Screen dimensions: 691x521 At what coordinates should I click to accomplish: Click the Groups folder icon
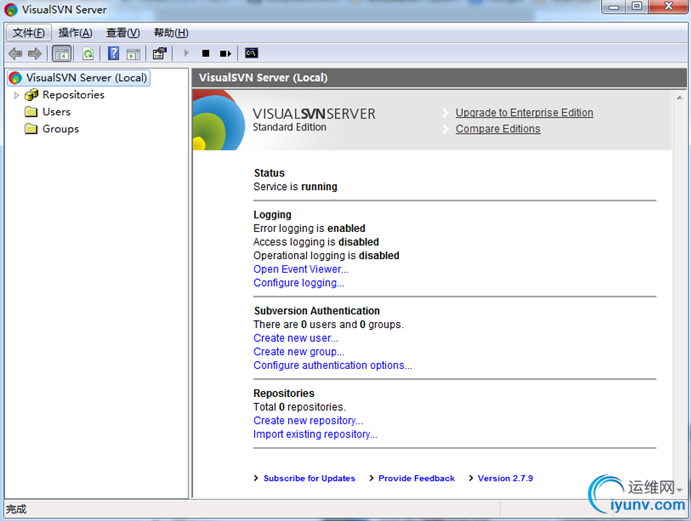(31, 129)
